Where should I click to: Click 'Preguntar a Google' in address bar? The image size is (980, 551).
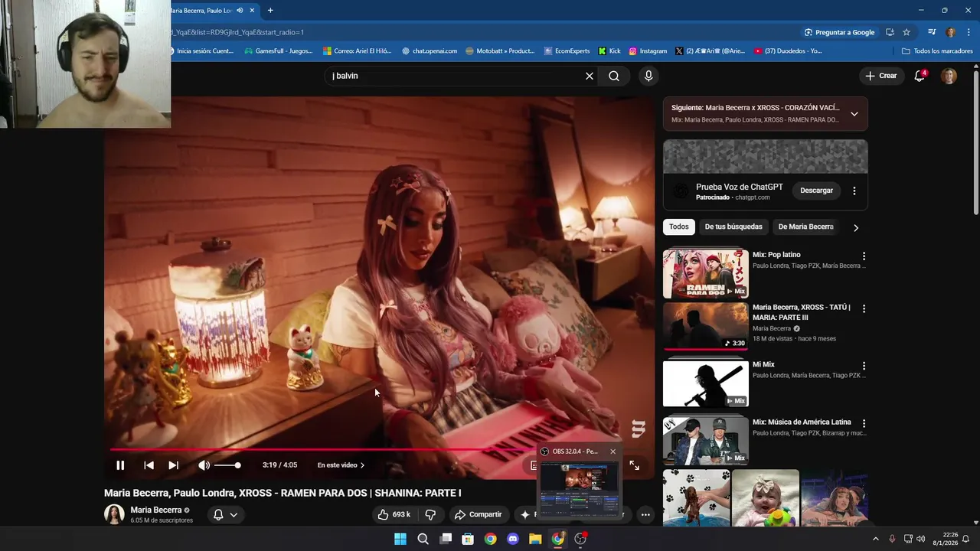pyautogui.click(x=839, y=32)
